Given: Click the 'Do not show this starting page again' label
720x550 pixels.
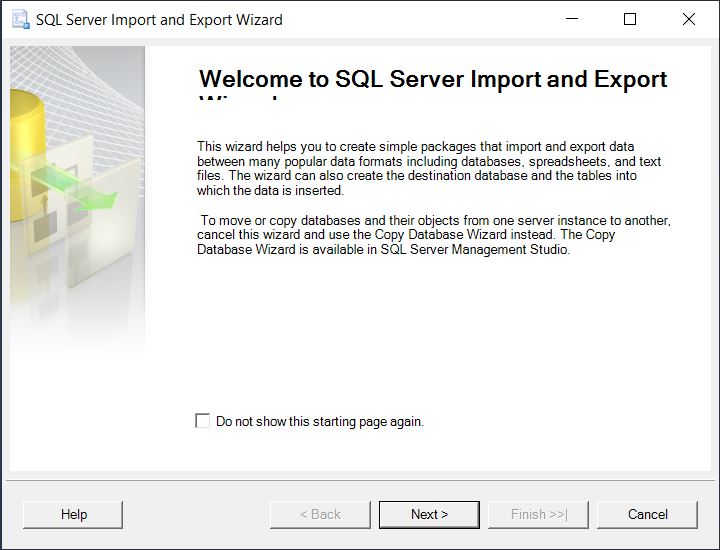Looking at the screenshot, I should click(x=320, y=422).
